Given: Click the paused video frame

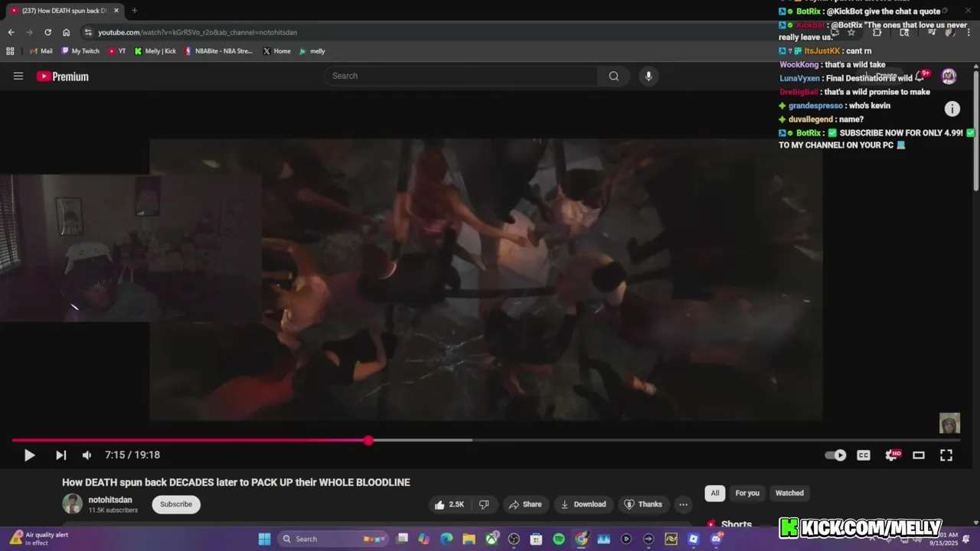Looking at the screenshot, I should click(x=486, y=279).
